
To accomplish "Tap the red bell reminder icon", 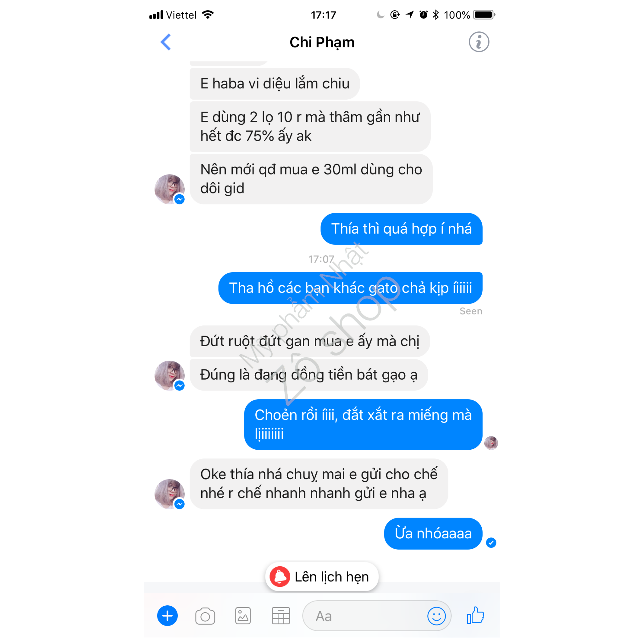I will [280, 576].
